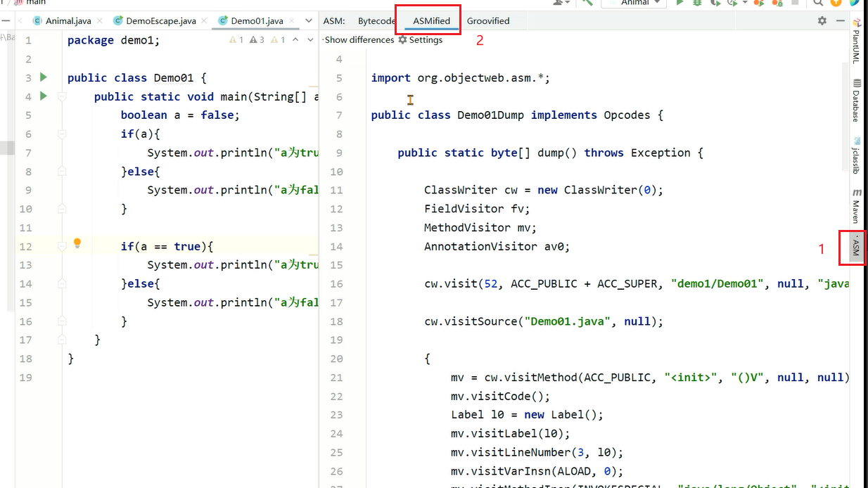Click the run gutter arrow beside class Demo01

click(x=44, y=77)
